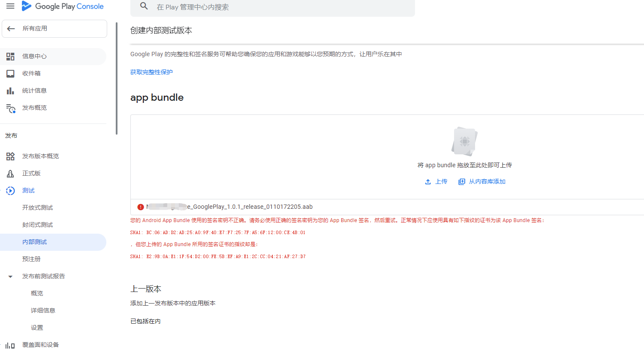Viewport: 644px width, 355px height.
Task: Collapse 发布前测试报告 arrow
Action: tap(10, 277)
